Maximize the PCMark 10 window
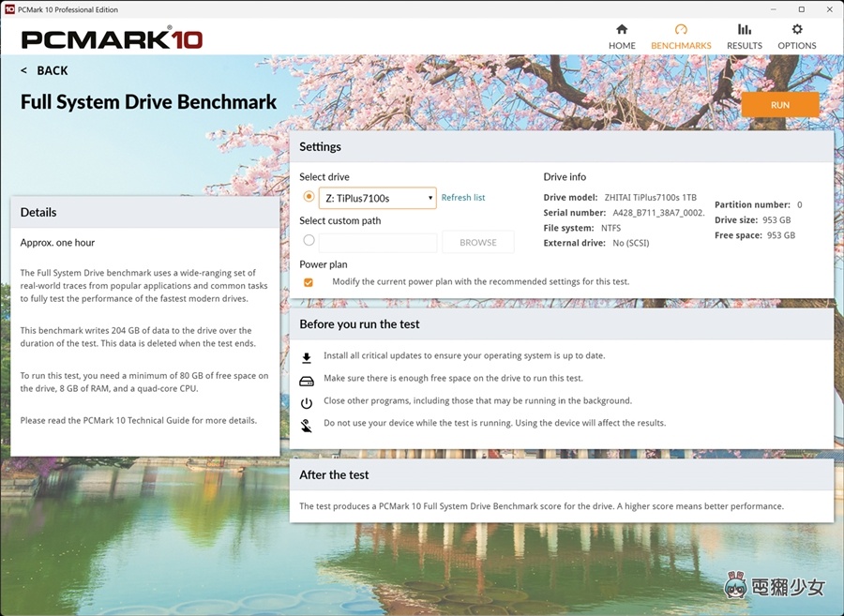The width and height of the screenshot is (844, 616). 802,8
